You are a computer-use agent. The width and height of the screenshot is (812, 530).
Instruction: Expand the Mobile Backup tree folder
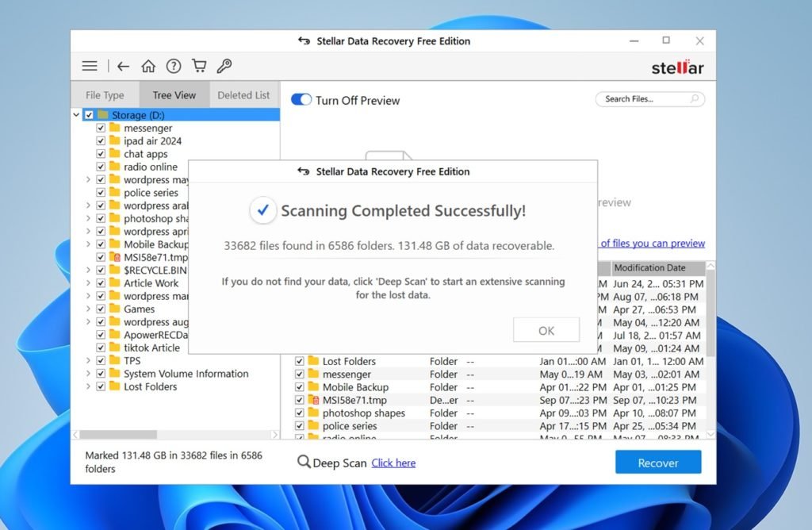[x=88, y=244]
